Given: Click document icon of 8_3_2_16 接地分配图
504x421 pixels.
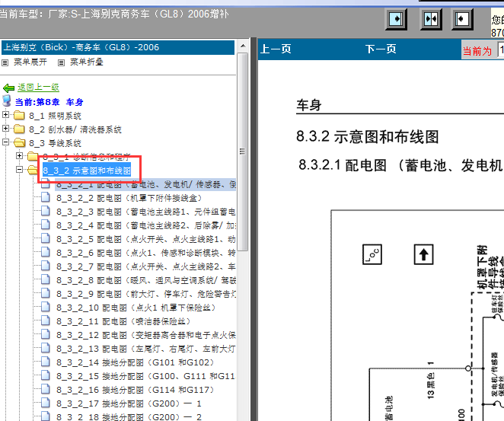Looking at the screenshot, I should click(x=46, y=389).
